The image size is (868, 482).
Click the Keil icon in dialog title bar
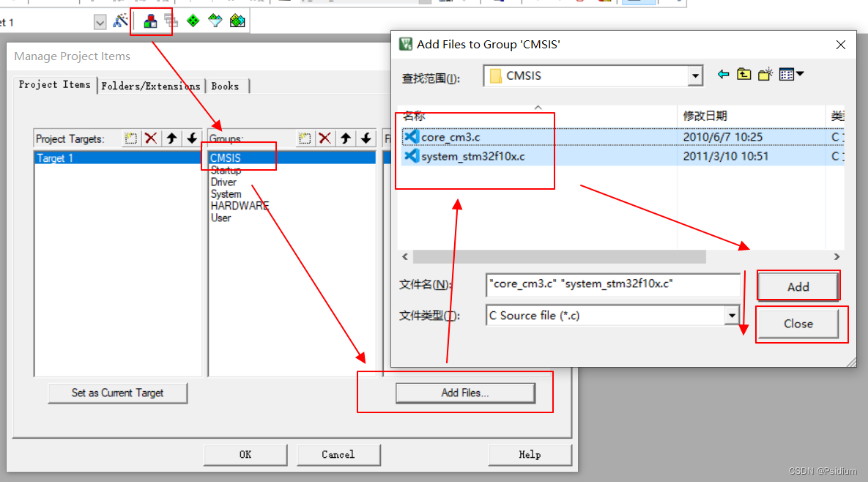tap(406, 44)
